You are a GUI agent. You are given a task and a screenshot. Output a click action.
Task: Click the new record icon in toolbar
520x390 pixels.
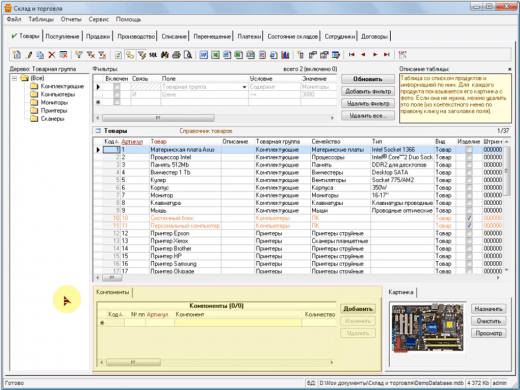(x=16, y=54)
